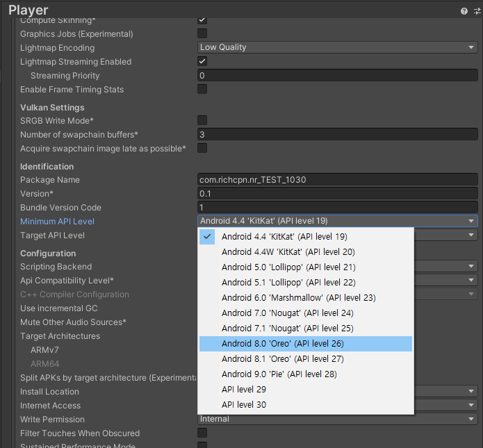Click the Scripting Backend label

pos(56,267)
